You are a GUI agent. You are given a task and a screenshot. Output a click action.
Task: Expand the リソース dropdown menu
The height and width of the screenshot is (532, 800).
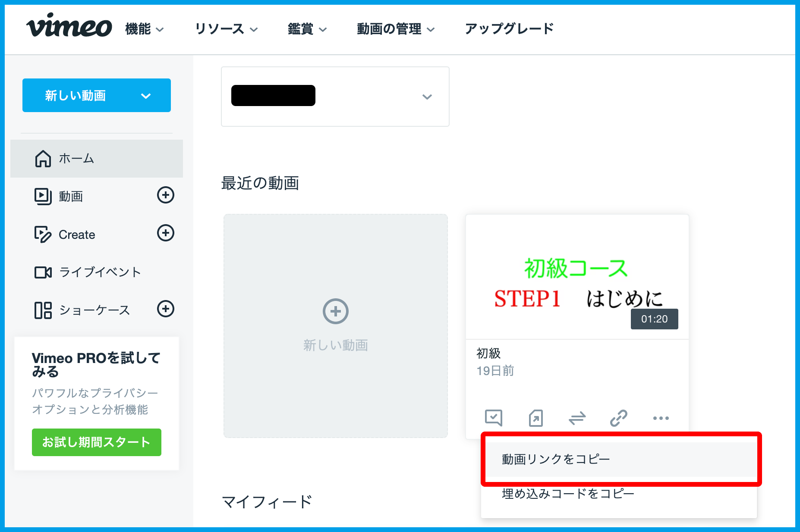click(226, 29)
